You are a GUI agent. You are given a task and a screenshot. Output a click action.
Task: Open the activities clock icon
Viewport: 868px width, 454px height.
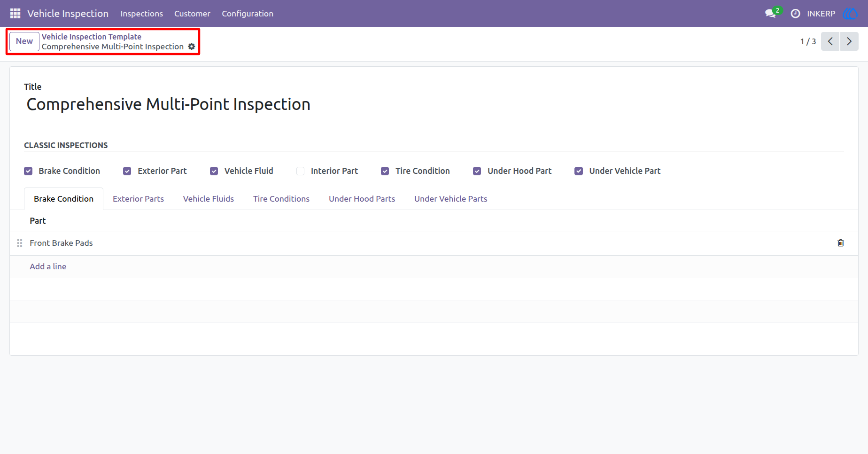[x=795, y=14]
